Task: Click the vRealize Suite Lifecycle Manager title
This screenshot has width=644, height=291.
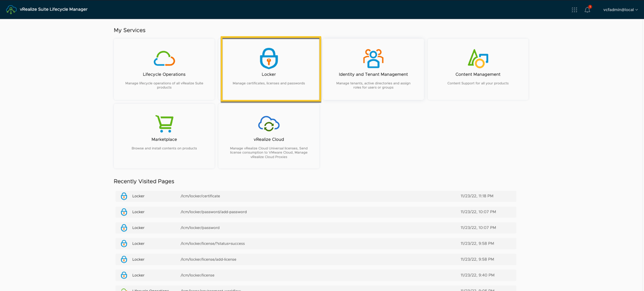Action: click(54, 9)
